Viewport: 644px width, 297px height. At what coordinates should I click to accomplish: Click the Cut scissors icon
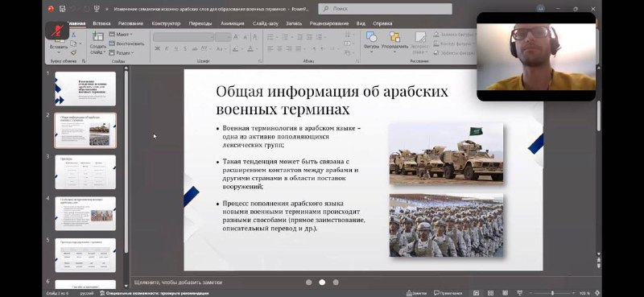(73, 35)
